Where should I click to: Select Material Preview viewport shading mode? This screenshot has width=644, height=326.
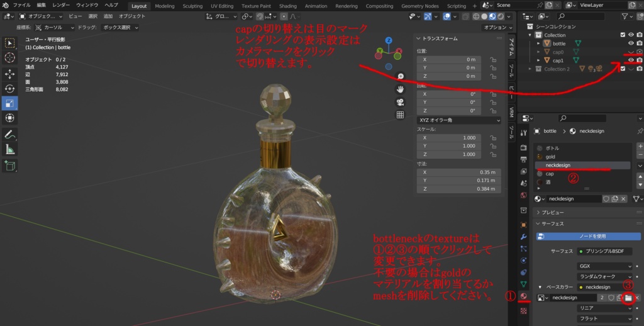[x=492, y=16]
